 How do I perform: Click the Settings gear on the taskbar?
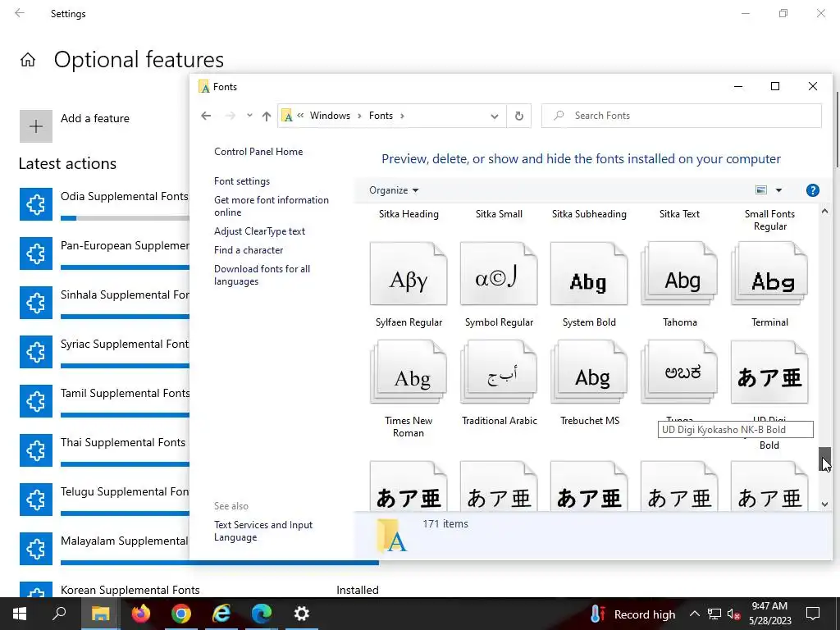click(x=302, y=614)
